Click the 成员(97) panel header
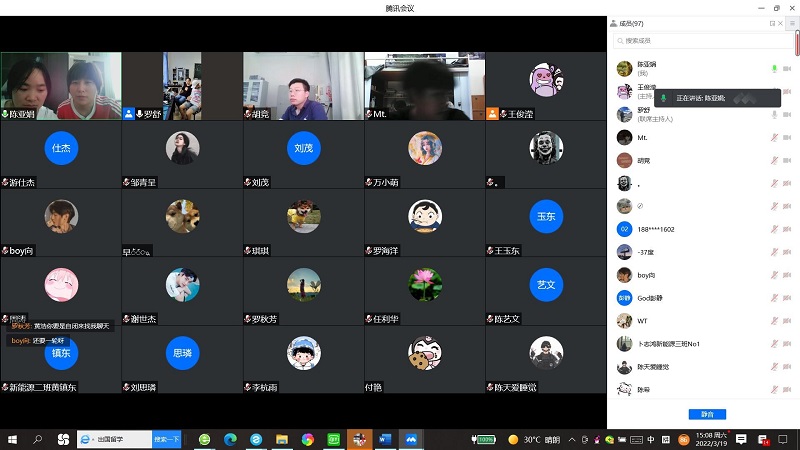The image size is (800, 450). point(631,23)
